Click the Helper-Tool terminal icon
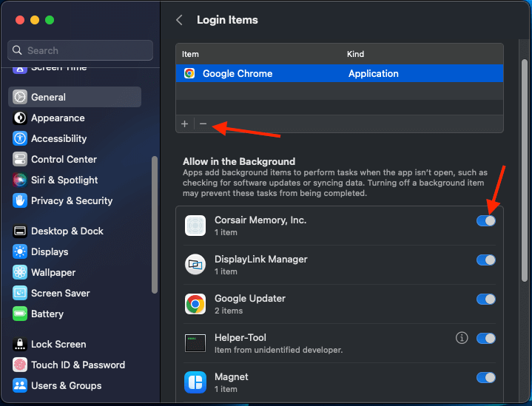The height and width of the screenshot is (406, 532). [195, 343]
